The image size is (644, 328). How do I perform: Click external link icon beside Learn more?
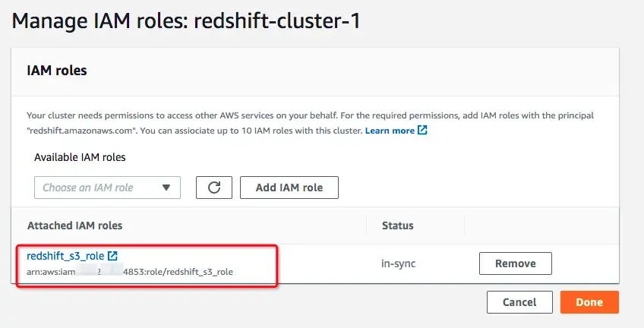click(423, 131)
